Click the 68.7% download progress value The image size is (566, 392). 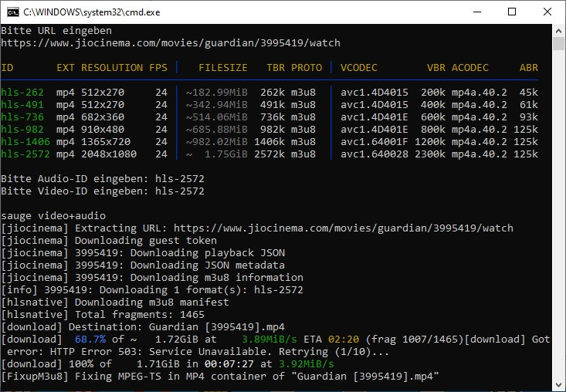[87, 339]
